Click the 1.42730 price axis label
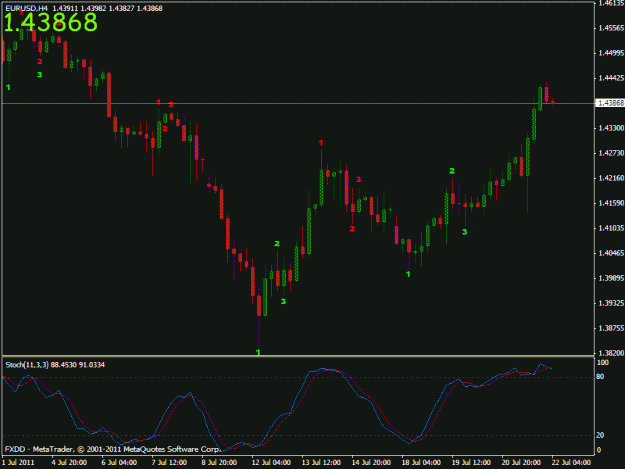This screenshot has height=469, width=625. coord(611,153)
